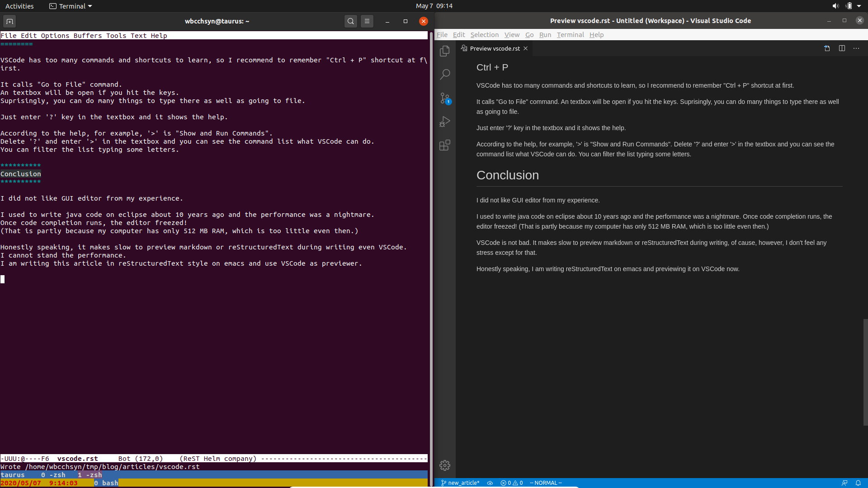
Task: Open the terminal hamburger menu
Action: pyautogui.click(x=367, y=21)
